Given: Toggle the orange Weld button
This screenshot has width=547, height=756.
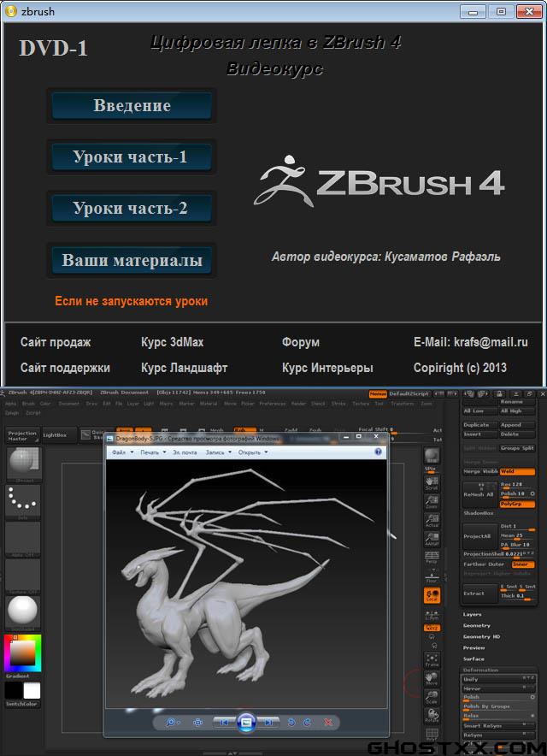Looking at the screenshot, I should (x=517, y=472).
